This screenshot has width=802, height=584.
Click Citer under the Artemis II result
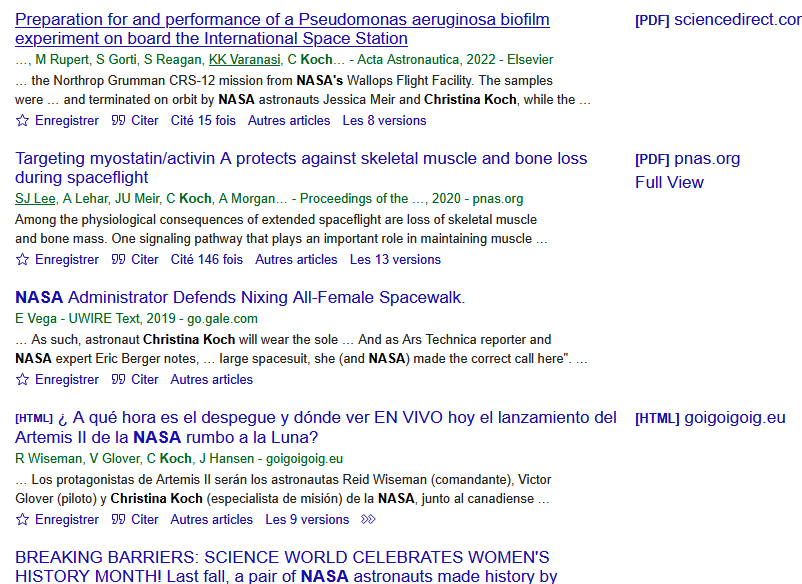(145, 520)
